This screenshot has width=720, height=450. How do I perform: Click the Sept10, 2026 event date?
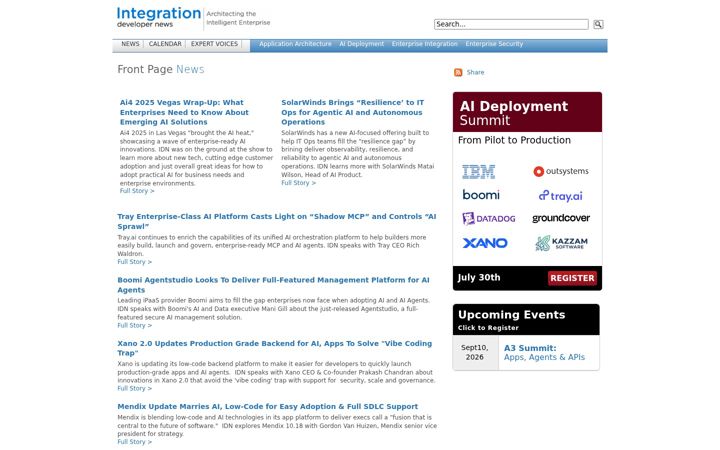[475, 353]
